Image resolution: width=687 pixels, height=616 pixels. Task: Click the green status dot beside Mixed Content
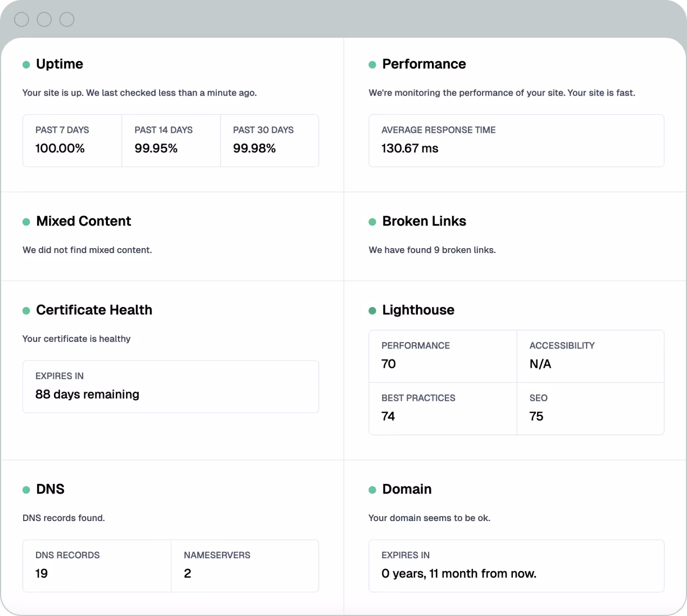click(x=26, y=222)
